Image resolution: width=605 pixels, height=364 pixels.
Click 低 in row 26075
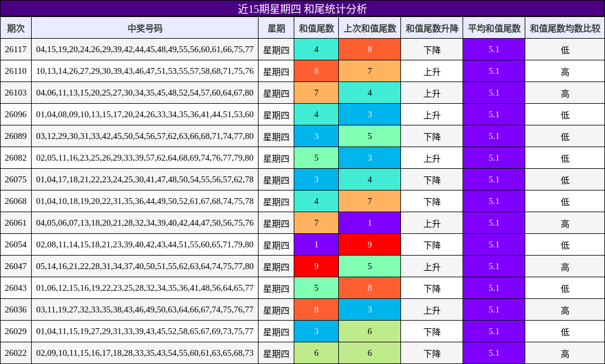[x=565, y=180]
